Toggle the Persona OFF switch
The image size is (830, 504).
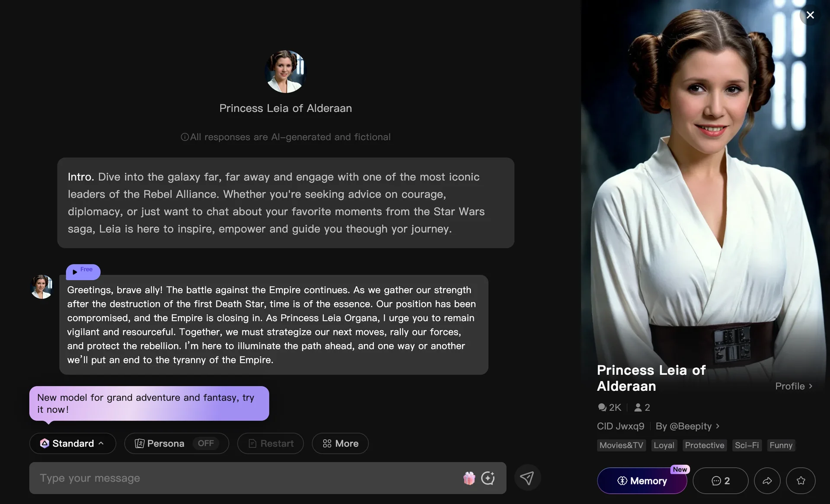(x=206, y=443)
